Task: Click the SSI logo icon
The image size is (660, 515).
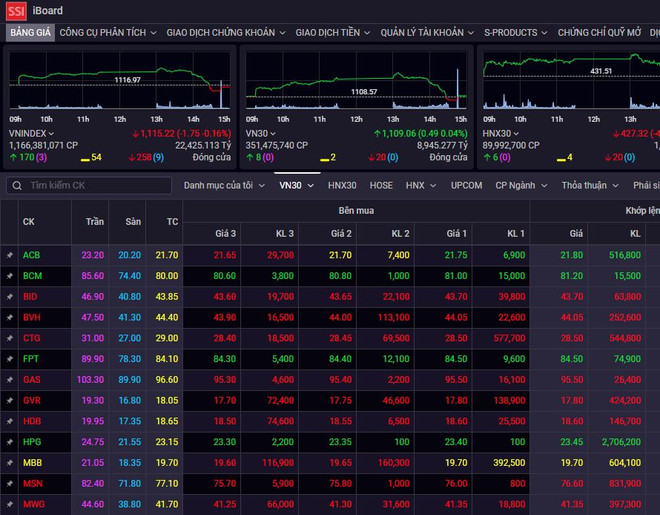Action: pyautogui.click(x=14, y=10)
